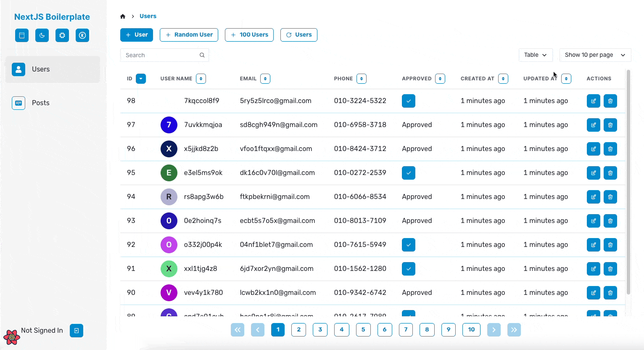Sort by Email column
The image size is (644, 350).
coord(265,79)
